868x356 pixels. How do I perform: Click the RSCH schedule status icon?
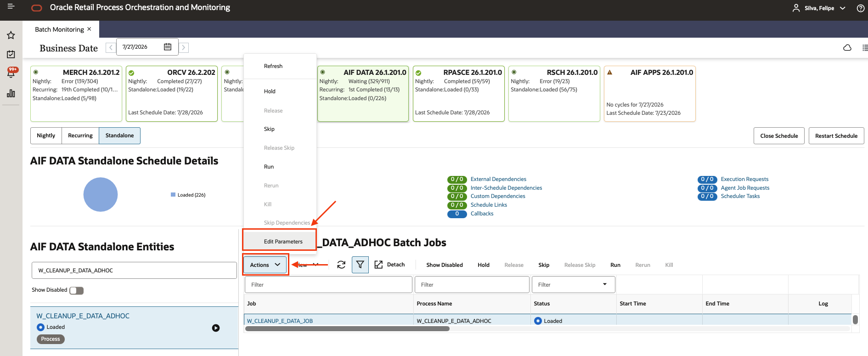click(514, 72)
